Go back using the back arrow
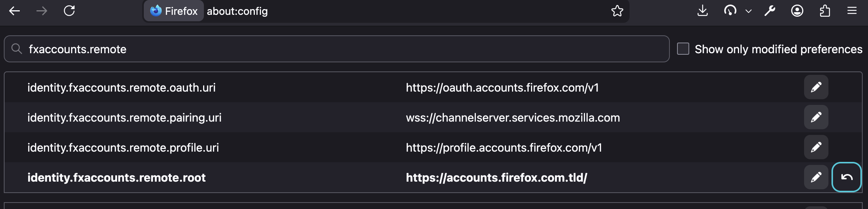Screen dimensions: 868x209 [14, 11]
